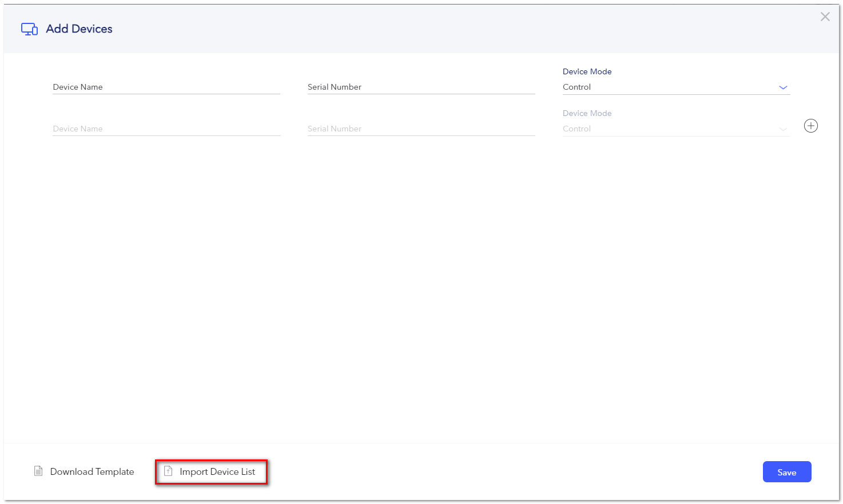Open the second row Device Mode chevron
The image size is (843, 504).
(783, 129)
